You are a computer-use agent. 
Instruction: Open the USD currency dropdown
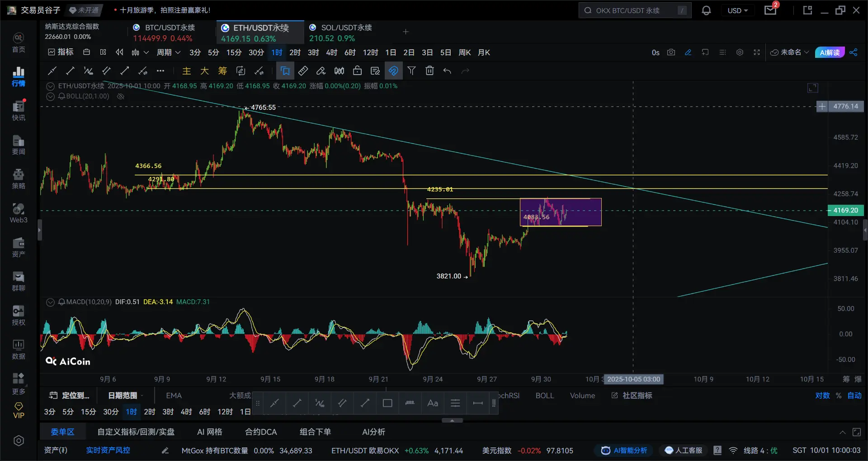tap(738, 10)
